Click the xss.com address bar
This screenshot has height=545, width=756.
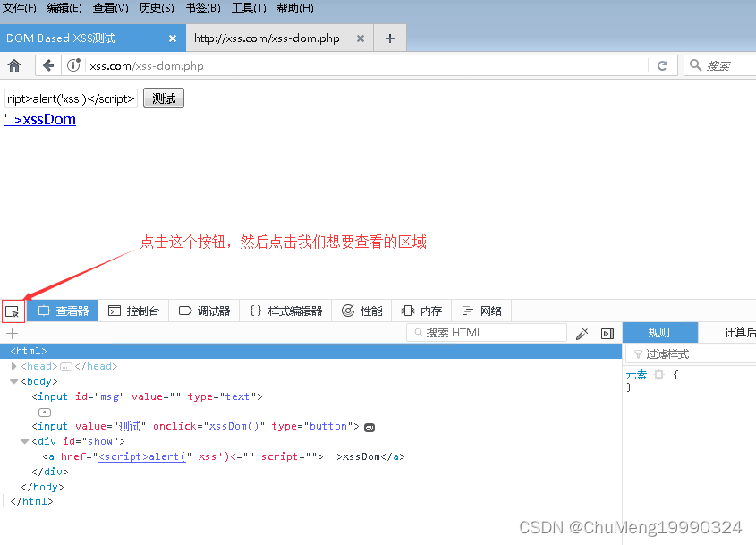tap(367, 65)
